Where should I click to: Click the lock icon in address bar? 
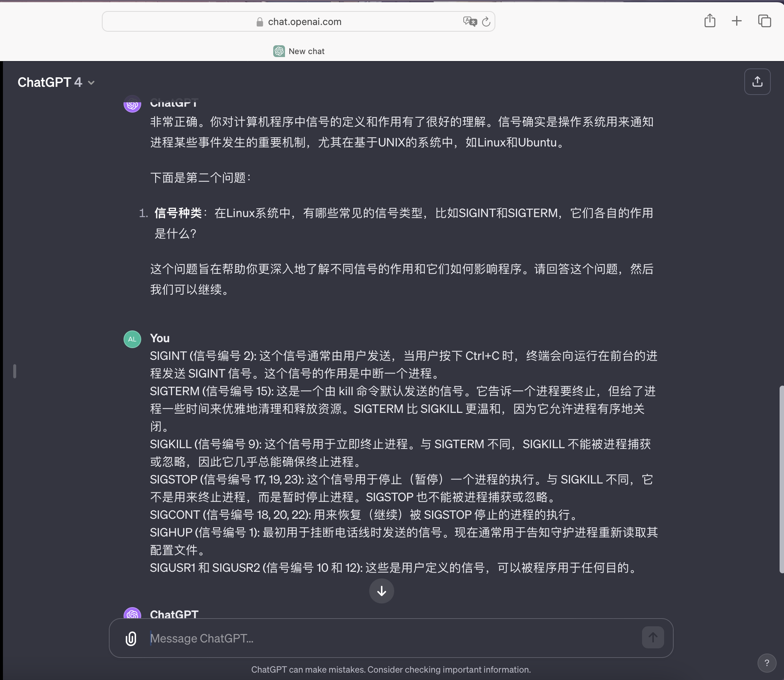click(x=260, y=22)
